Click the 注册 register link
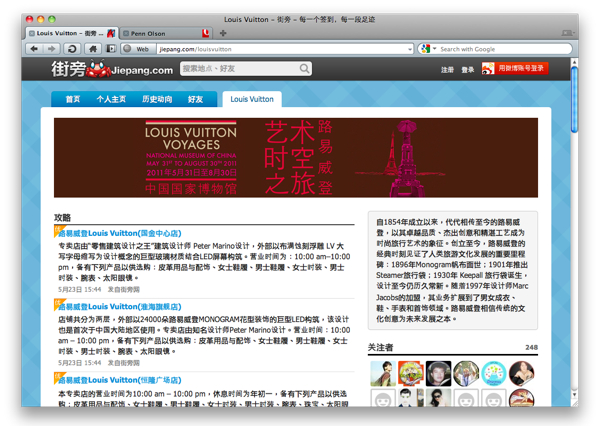The image size is (600, 426). pyautogui.click(x=447, y=70)
